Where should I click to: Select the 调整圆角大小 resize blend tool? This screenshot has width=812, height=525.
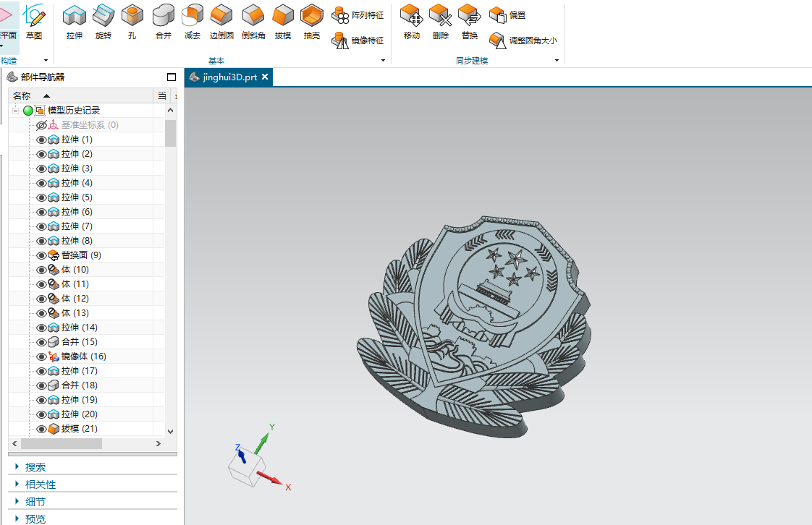(523, 40)
